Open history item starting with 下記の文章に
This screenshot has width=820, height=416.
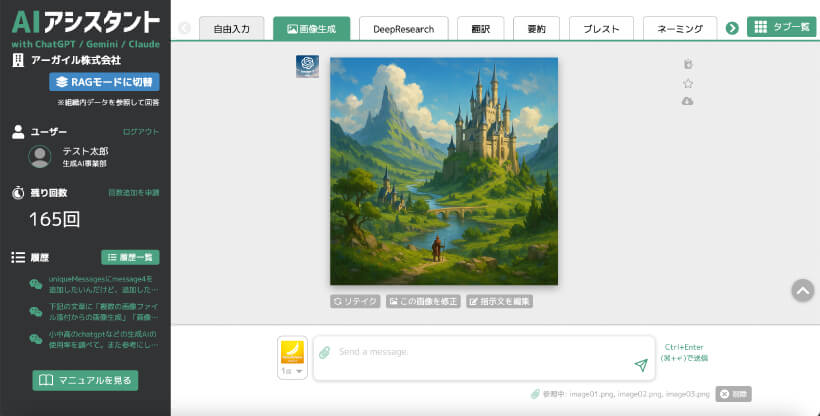[103, 312]
